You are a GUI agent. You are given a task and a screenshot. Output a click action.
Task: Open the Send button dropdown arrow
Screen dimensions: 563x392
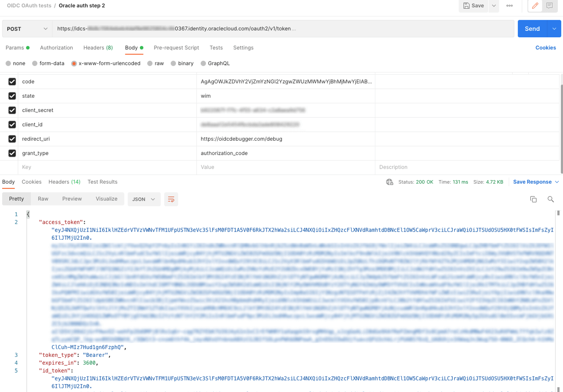tap(554, 29)
